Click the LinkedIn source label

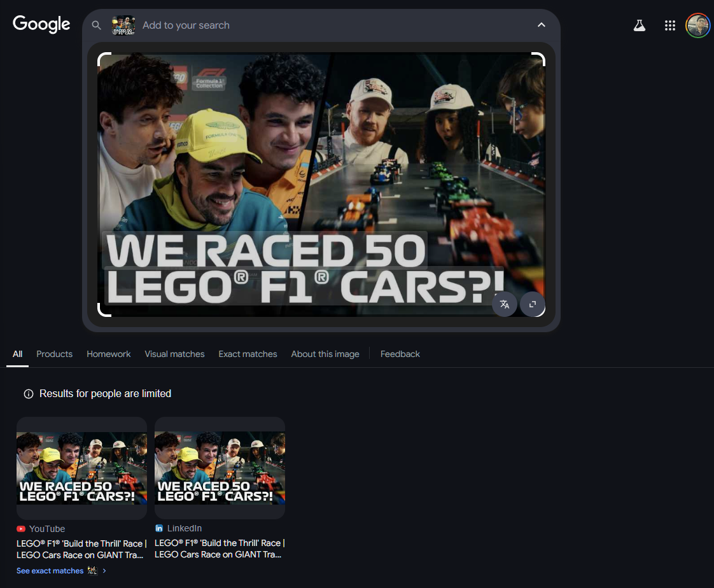pyautogui.click(x=185, y=528)
